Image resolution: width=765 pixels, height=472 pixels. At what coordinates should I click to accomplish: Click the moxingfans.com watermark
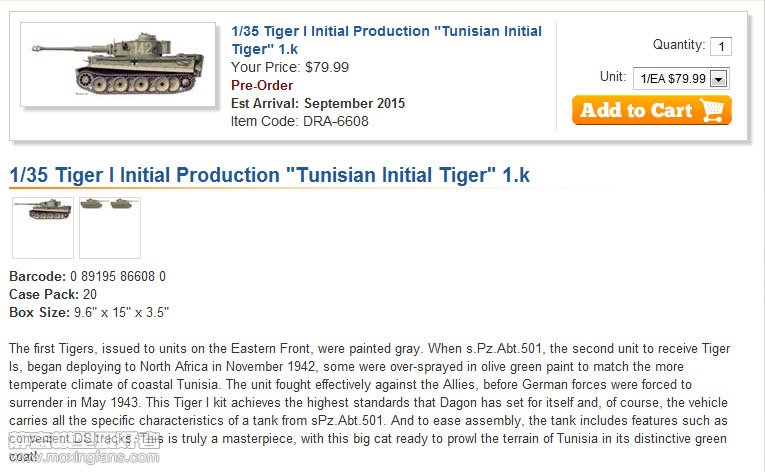point(84,449)
